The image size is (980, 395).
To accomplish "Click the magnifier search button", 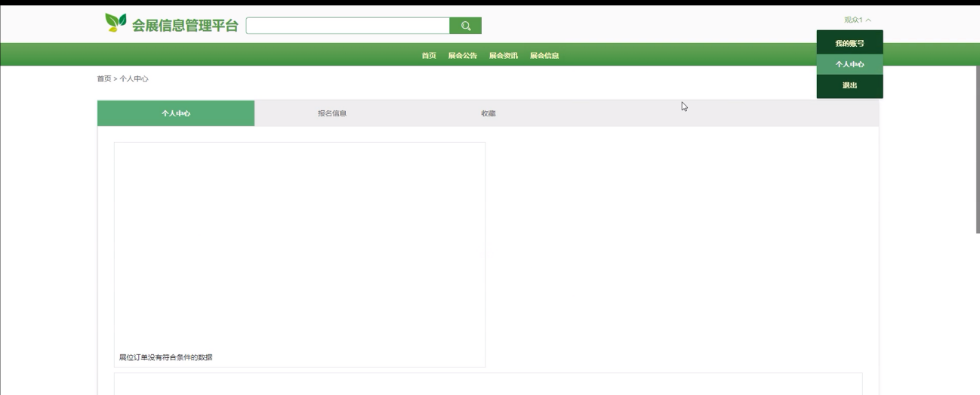I will (x=465, y=26).
